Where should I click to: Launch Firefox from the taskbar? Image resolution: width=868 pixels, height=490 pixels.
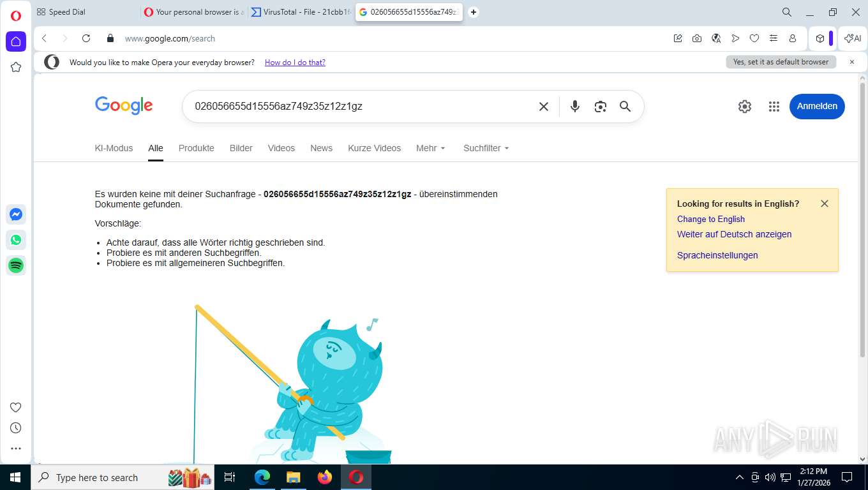point(325,477)
